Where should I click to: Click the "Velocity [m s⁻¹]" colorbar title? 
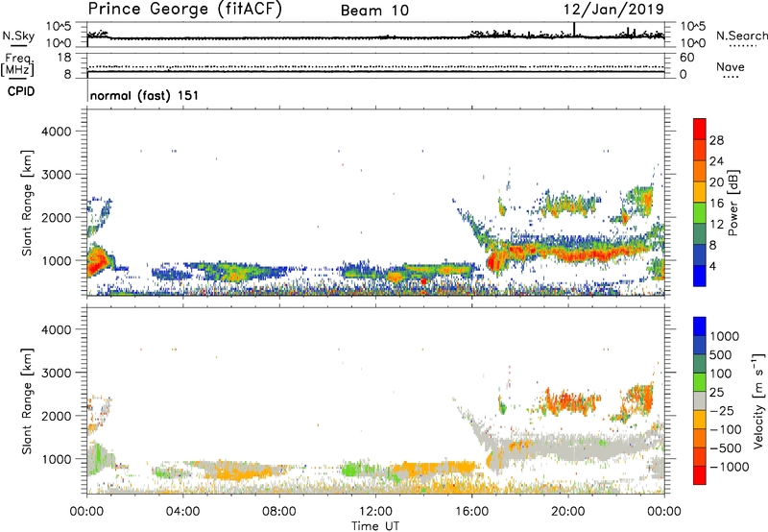click(x=758, y=400)
